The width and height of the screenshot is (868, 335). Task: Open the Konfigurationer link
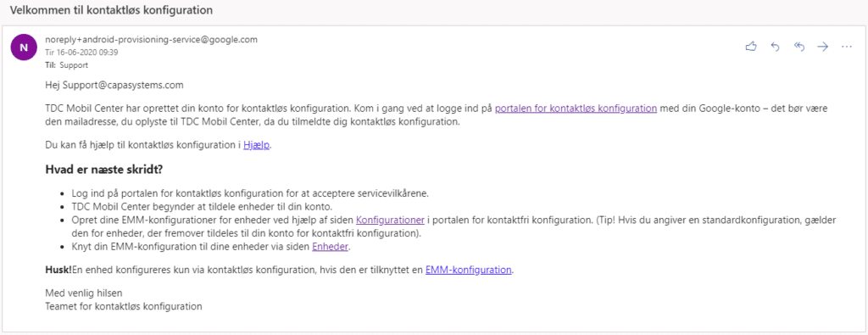tap(390, 221)
